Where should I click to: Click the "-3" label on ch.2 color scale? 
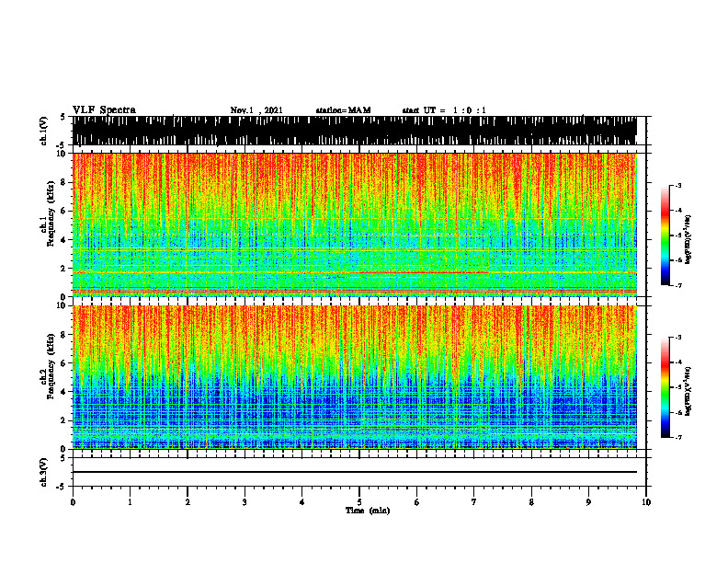click(678, 338)
